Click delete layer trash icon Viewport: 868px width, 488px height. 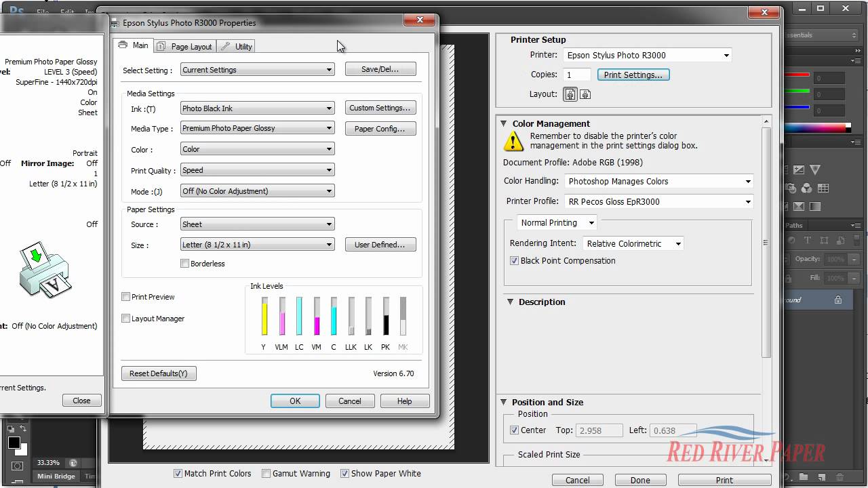tap(841, 477)
